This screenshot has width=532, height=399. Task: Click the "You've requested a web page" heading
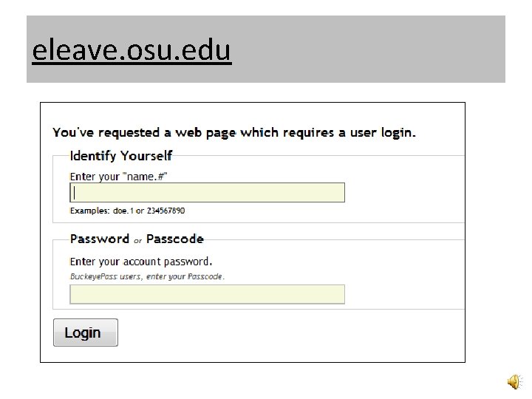click(x=233, y=133)
